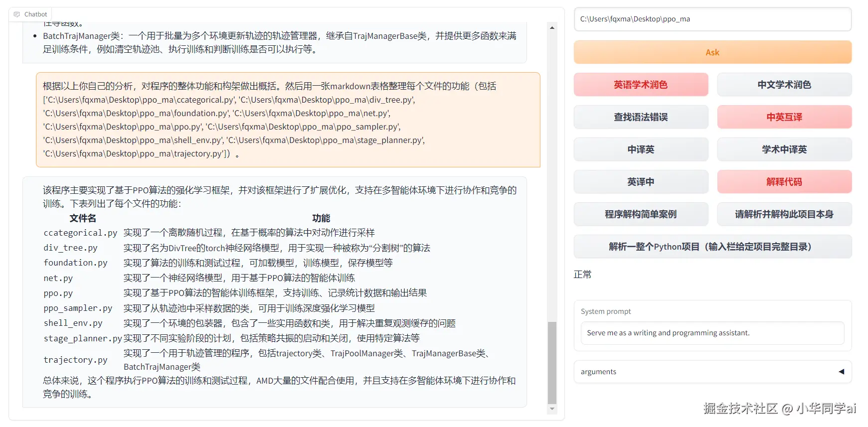
Task: Click the 正常 status text
Action: point(582,275)
